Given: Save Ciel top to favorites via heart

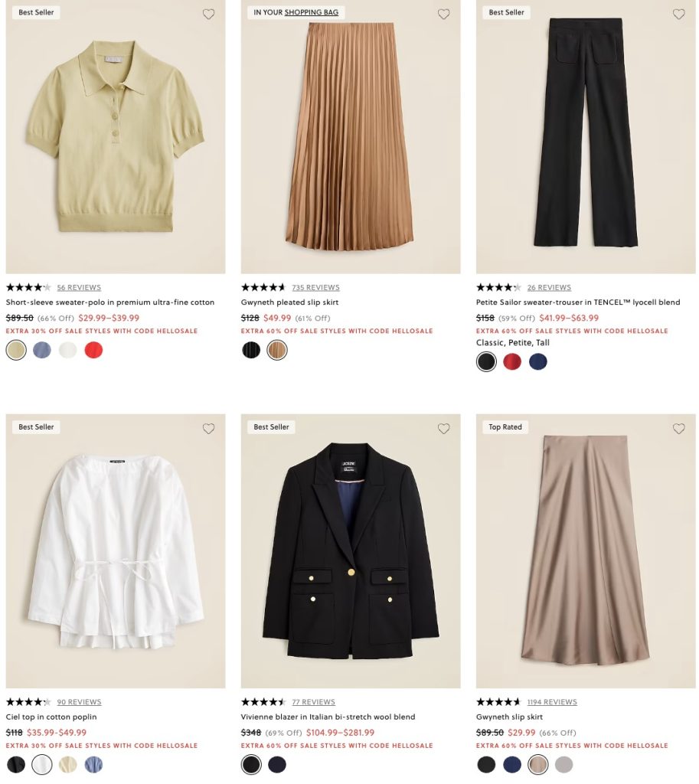Looking at the screenshot, I should coord(208,429).
